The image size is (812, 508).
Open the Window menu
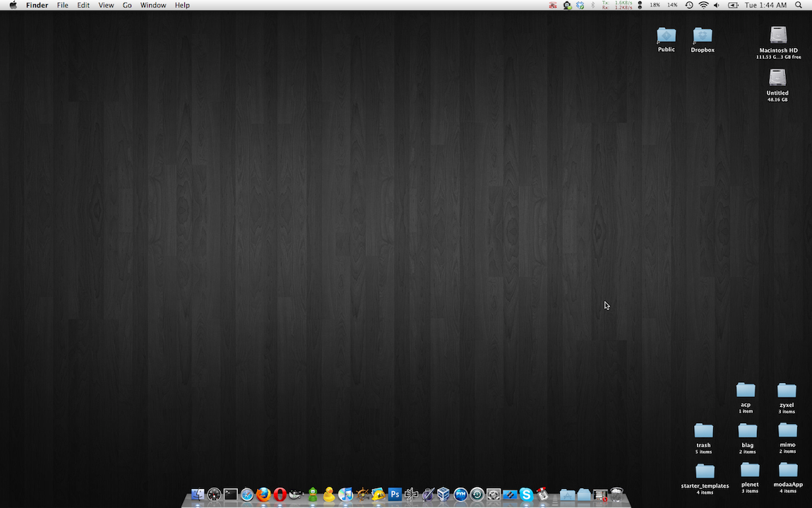coord(153,5)
